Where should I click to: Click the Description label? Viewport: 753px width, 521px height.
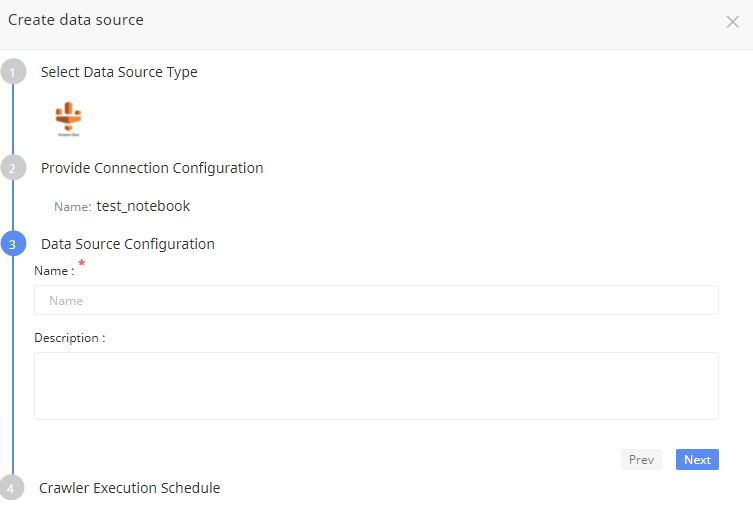(x=70, y=338)
